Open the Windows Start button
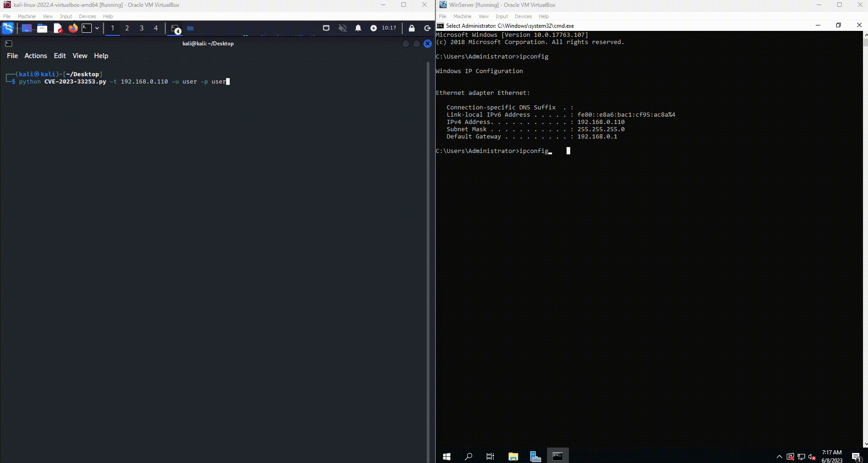This screenshot has height=463, width=868. point(446,456)
